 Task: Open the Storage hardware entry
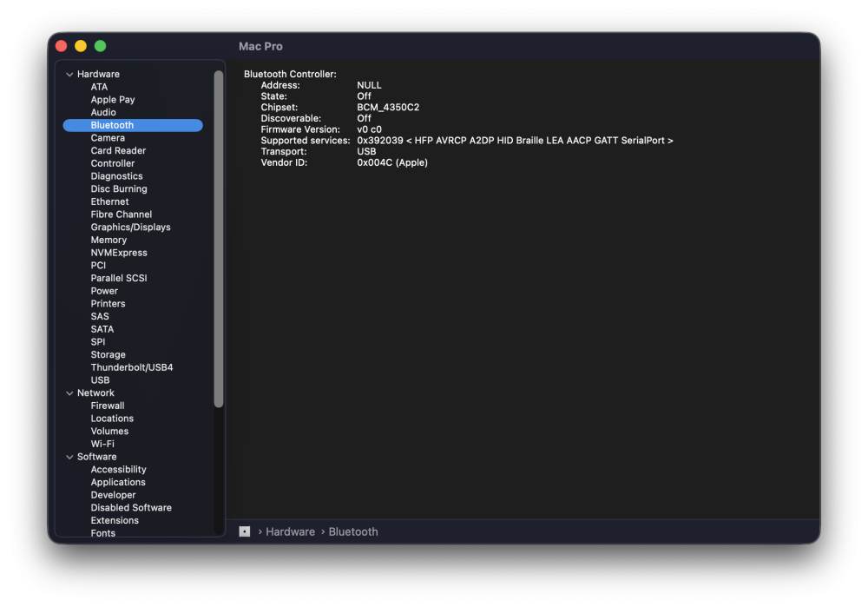[108, 354]
